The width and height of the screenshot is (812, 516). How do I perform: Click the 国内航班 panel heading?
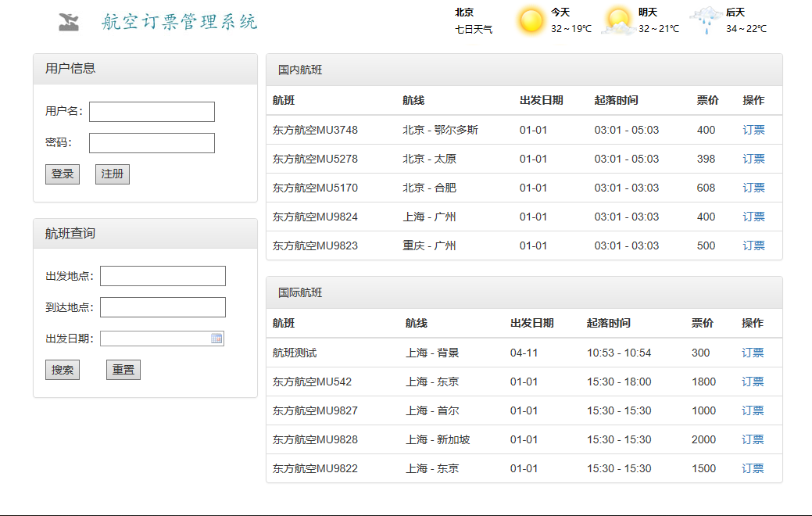300,70
